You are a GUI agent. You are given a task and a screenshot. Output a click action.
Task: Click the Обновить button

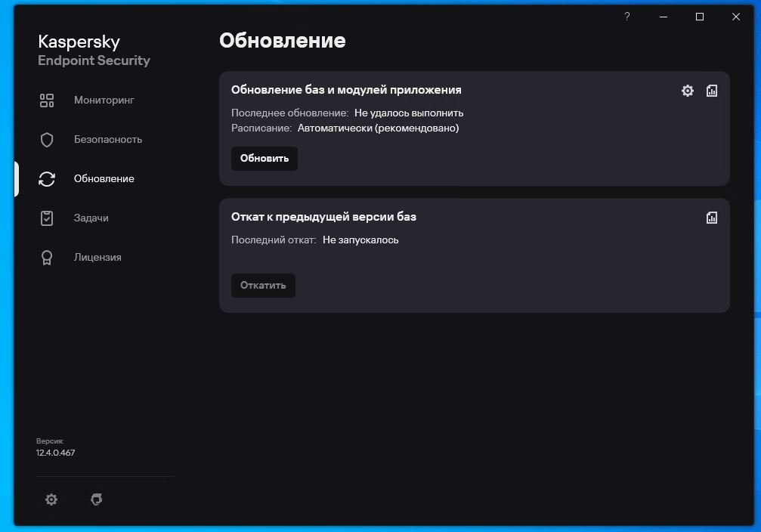[x=264, y=158]
